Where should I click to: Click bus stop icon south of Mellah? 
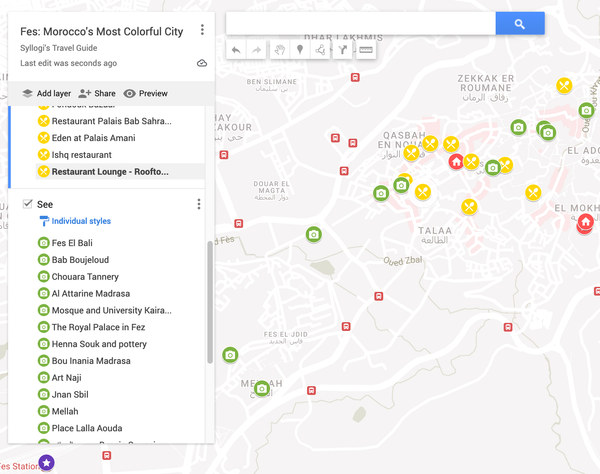[311, 390]
